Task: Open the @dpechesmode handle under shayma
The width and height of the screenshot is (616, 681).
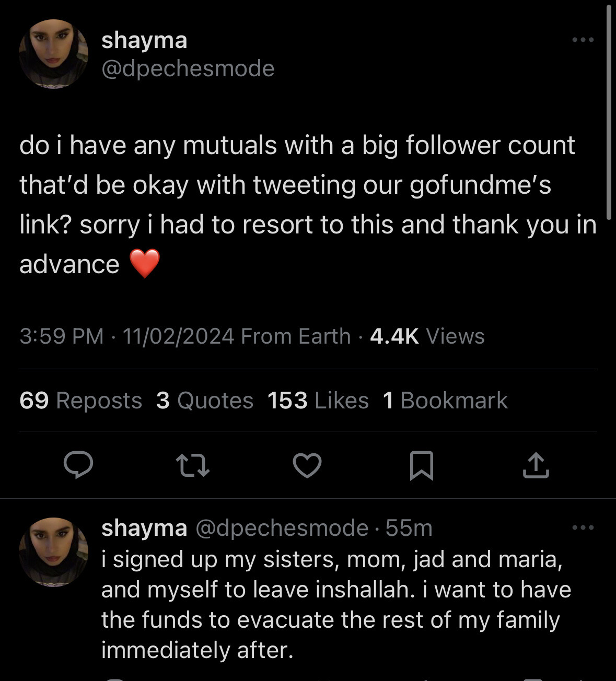Action: (188, 68)
